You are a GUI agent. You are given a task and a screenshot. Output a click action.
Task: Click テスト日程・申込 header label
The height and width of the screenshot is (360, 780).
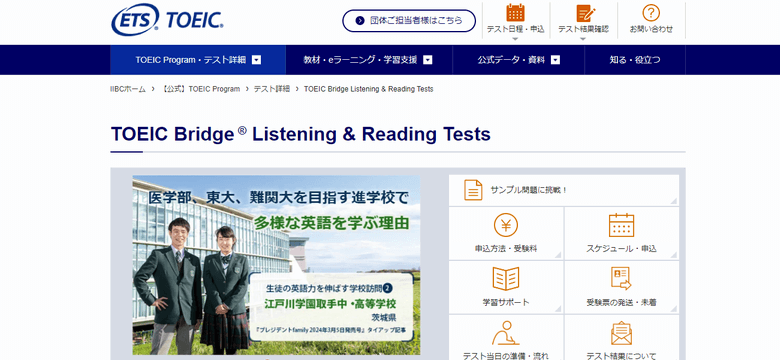[515, 29]
